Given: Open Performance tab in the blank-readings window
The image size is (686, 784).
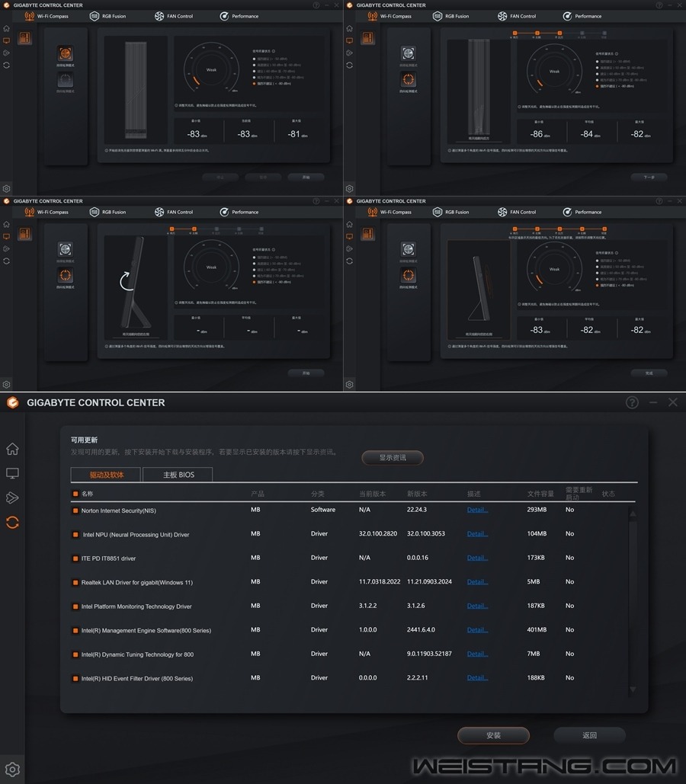Looking at the screenshot, I should point(239,212).
